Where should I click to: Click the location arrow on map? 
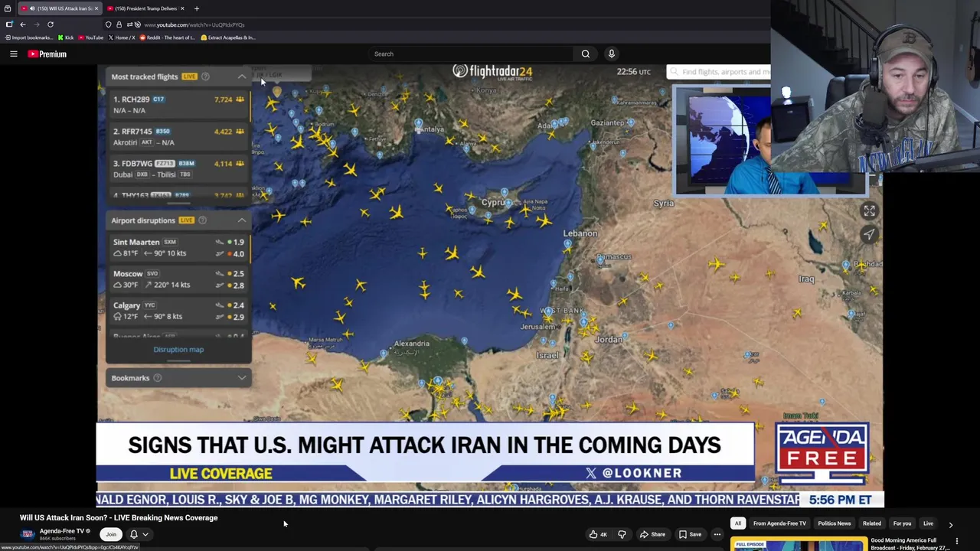click(869, 234)
